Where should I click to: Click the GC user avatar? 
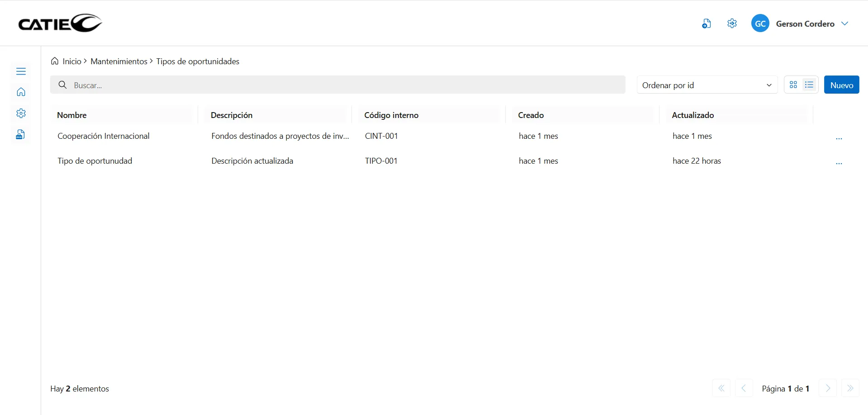tap(760, 24)
